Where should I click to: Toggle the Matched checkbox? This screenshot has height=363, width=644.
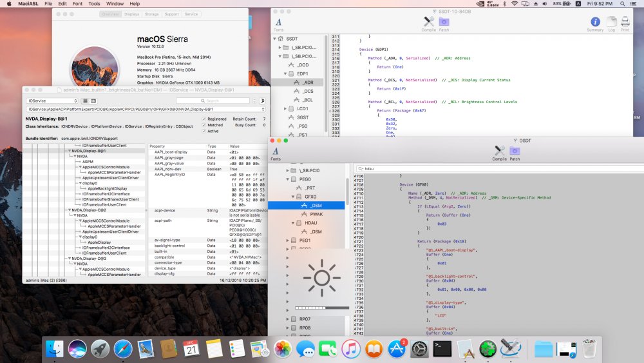[x=204, y=125]
